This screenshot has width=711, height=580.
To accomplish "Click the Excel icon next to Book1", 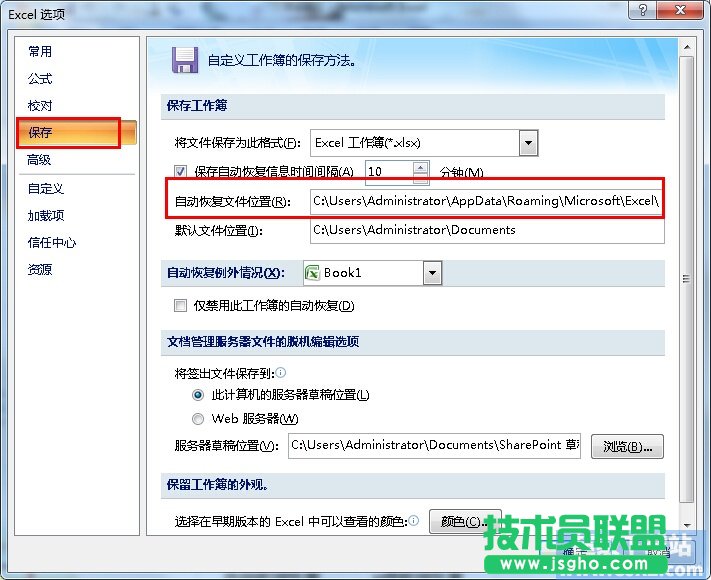I will (x=312, y=273).
